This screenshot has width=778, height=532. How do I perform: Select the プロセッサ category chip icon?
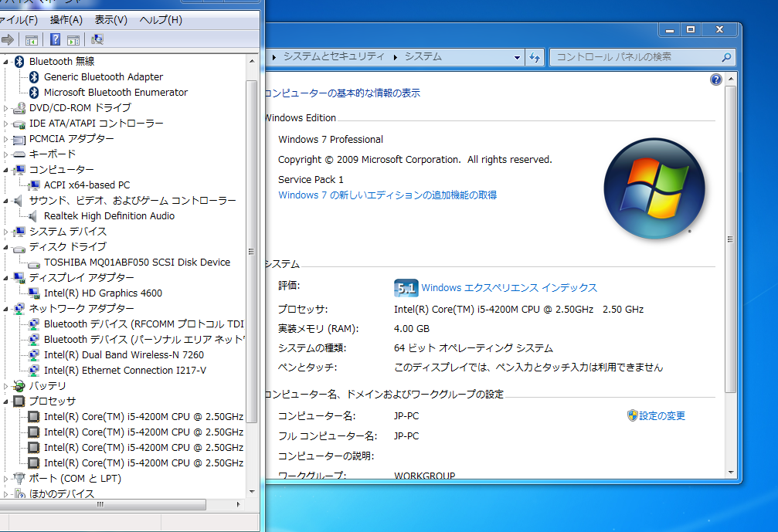point(19,401)
